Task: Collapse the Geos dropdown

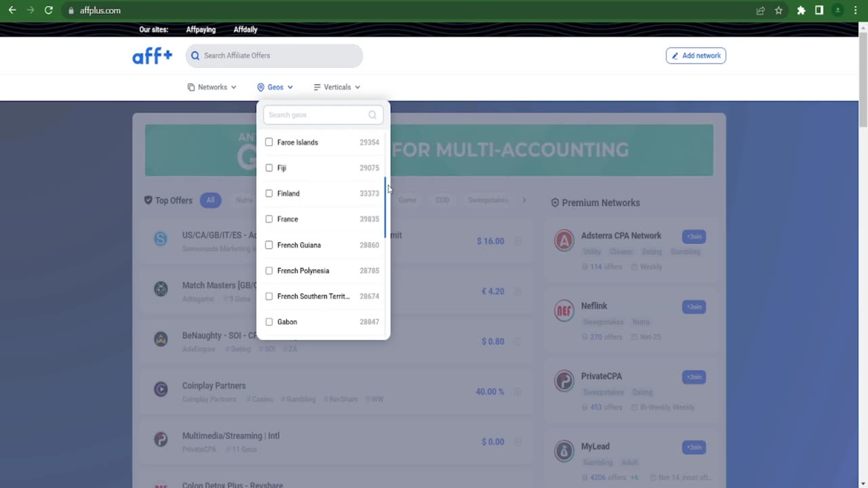Action: 275,87
